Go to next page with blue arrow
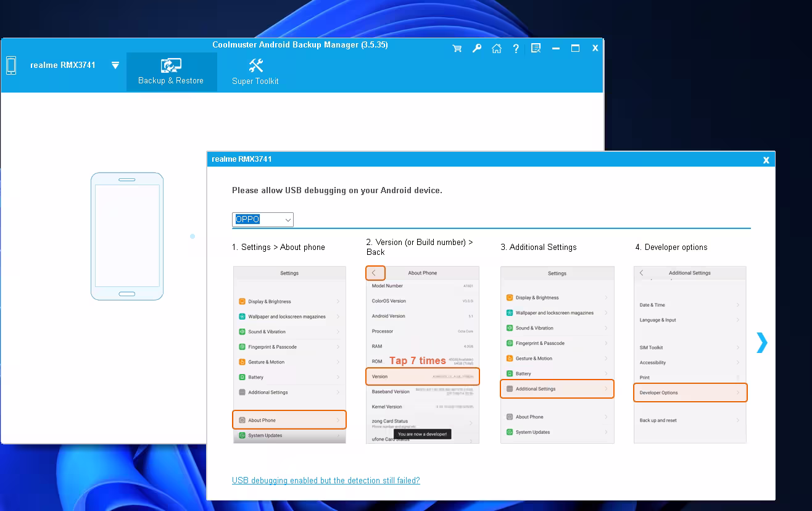Screen dimensions: 812x511 click(x=762, y=343)
